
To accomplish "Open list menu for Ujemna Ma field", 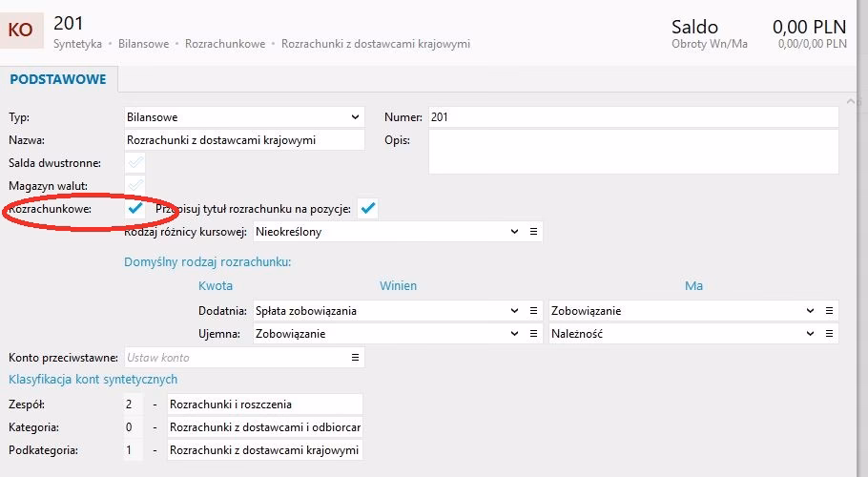I will pos(830,334).
